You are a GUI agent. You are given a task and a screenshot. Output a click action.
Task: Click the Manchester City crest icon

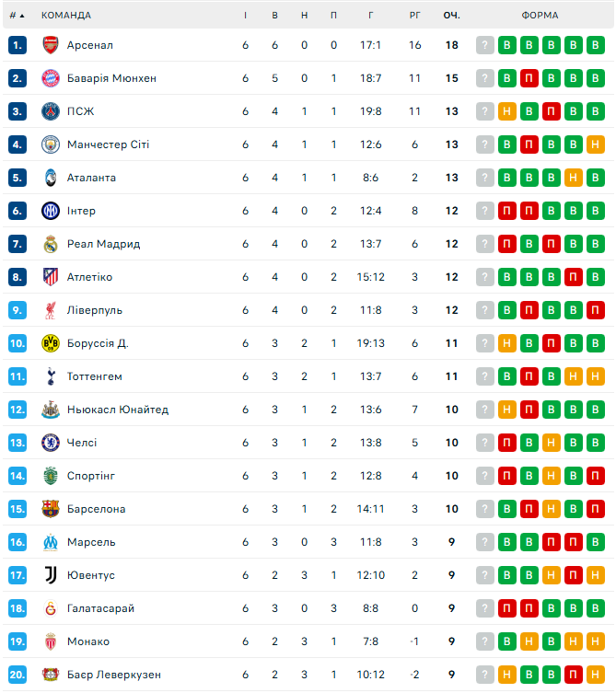51,144
